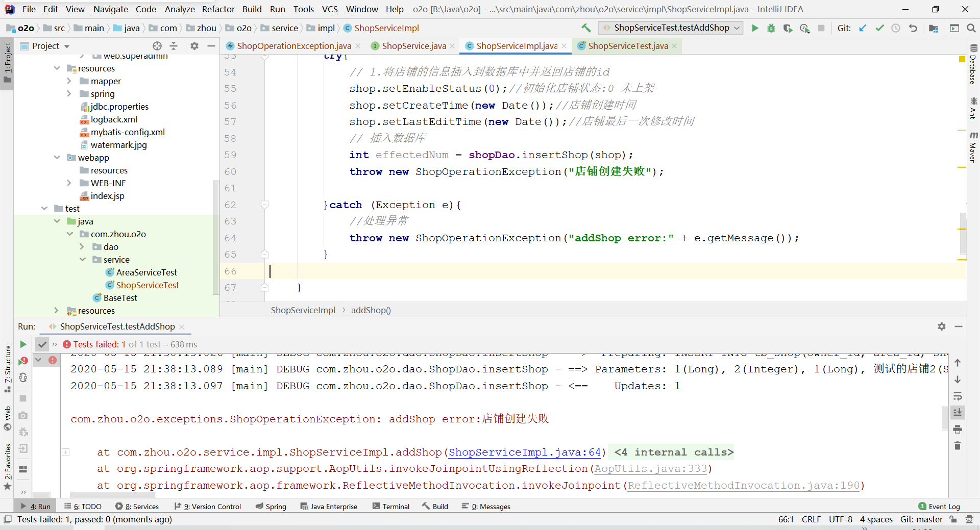Click the Git rollback arrow icon
980x530 pixels.
pos(913,28)
